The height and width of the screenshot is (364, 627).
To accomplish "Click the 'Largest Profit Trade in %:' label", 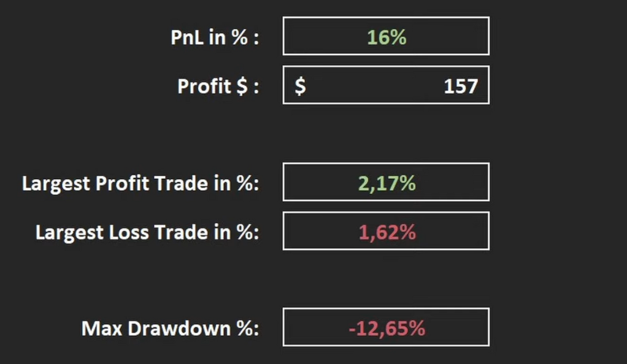I will point(140,184).
